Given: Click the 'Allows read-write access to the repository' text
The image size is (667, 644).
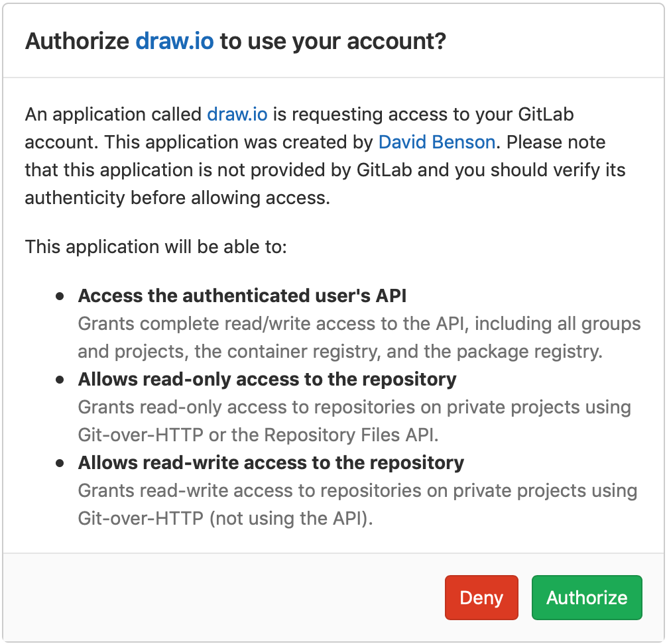Looking at the screenshot, I should [x=269, y=462].
